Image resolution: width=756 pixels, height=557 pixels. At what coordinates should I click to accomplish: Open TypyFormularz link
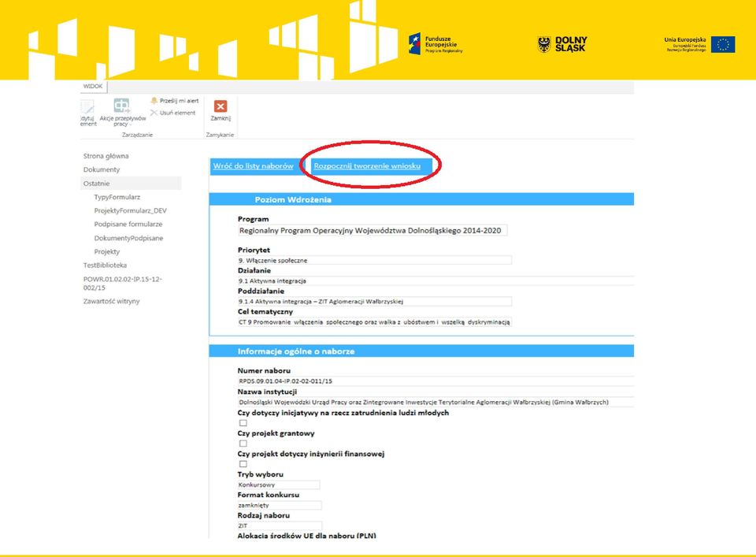[x=117, y=197]
